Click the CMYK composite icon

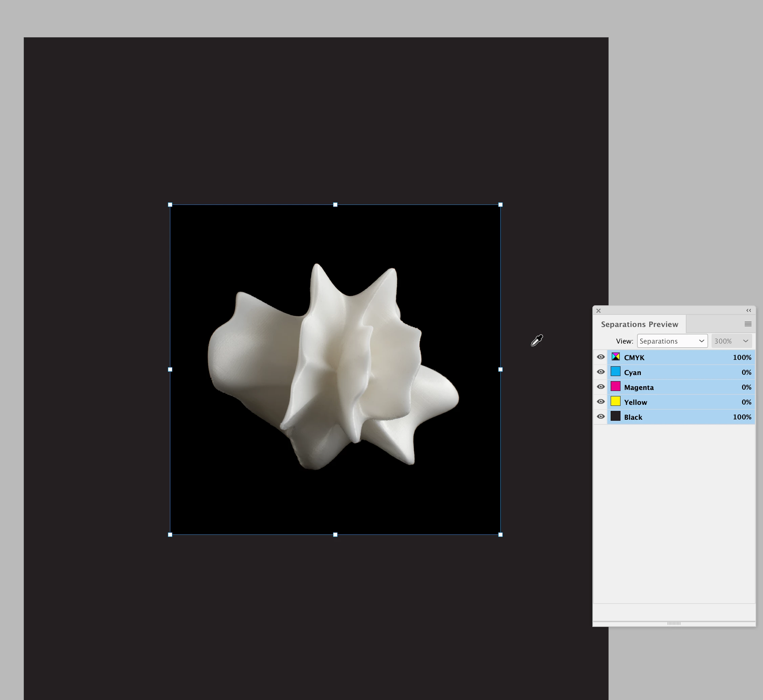click(x=615, y=357)
